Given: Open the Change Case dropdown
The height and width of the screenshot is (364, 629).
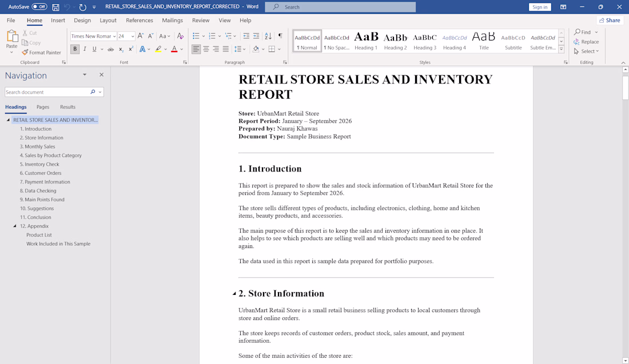Looking at the screenshot, I should tap(165, 36).
